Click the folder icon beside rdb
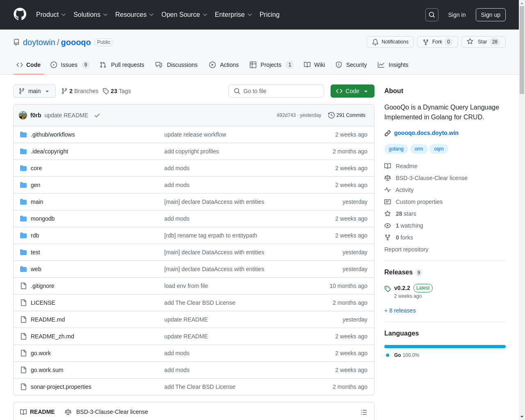525x420 pixels. (23, 235)
